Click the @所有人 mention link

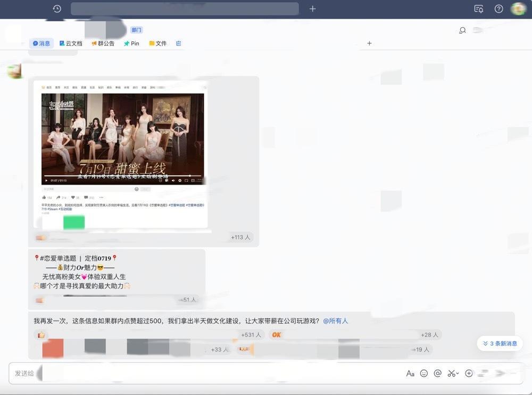[335, 321]
